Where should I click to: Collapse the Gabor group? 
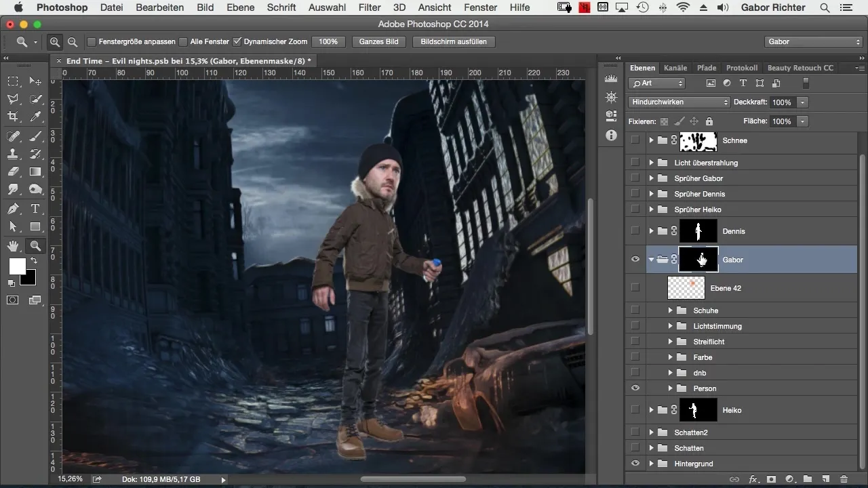(x=650, y=260)
